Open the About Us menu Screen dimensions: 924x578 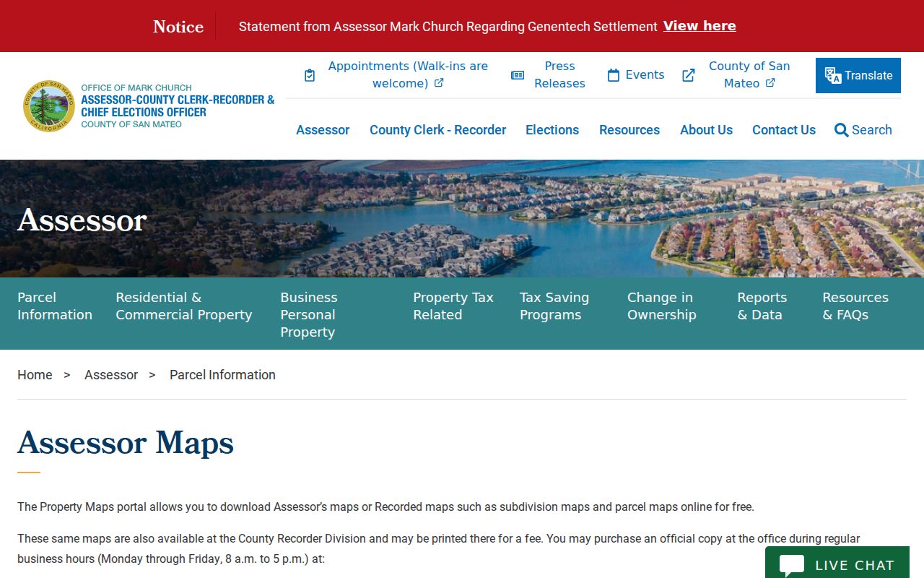[x=706, y=130]
